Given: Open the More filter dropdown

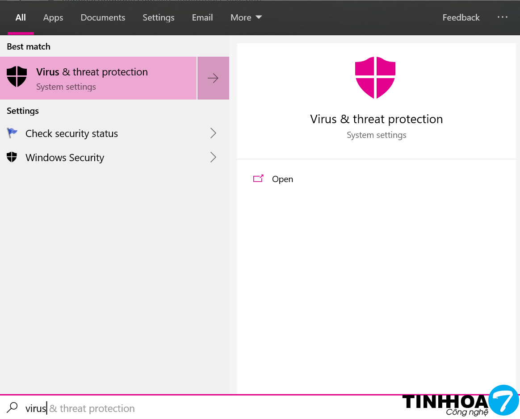Looking at the screenshot, I should tap(246, 17).
